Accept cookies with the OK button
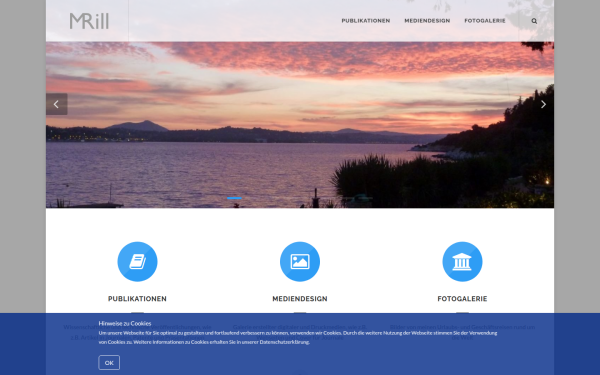 coord(109,363)
